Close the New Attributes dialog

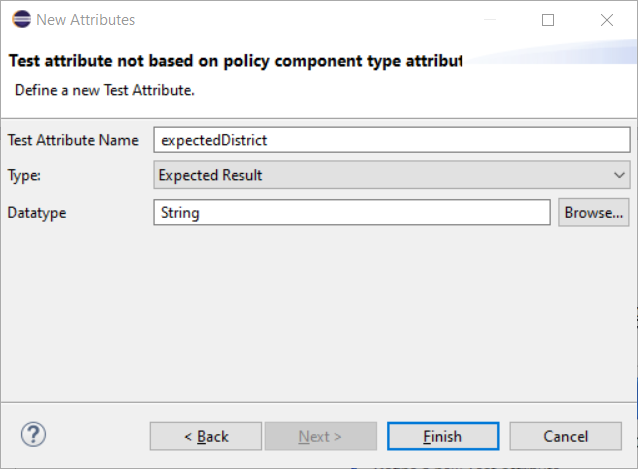pyautogui.click(x=607, y=20)
